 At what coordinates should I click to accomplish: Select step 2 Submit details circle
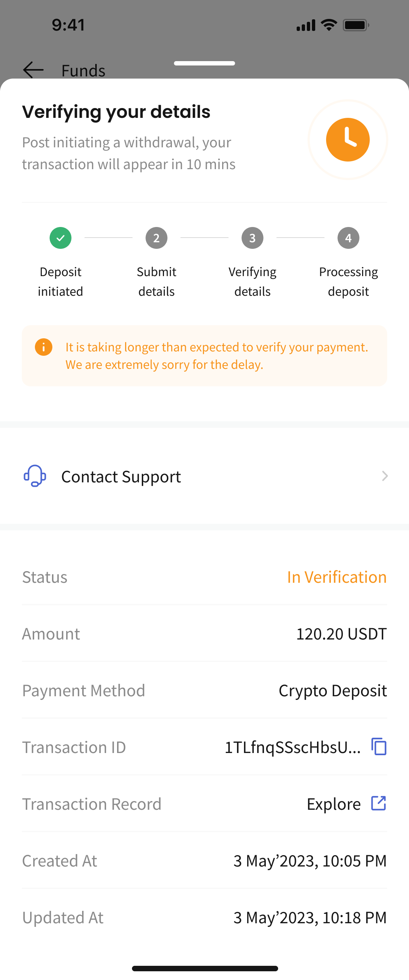(156, 238)
